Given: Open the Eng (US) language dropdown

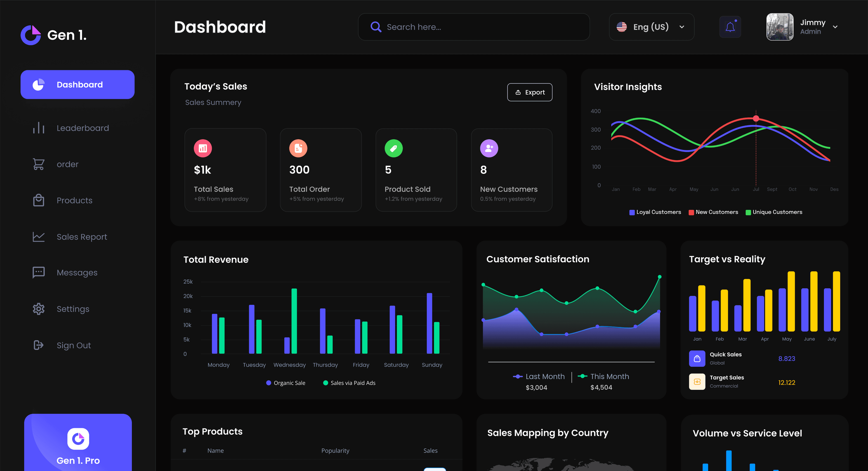Looking at the screenshot, I should click(651, 27).
